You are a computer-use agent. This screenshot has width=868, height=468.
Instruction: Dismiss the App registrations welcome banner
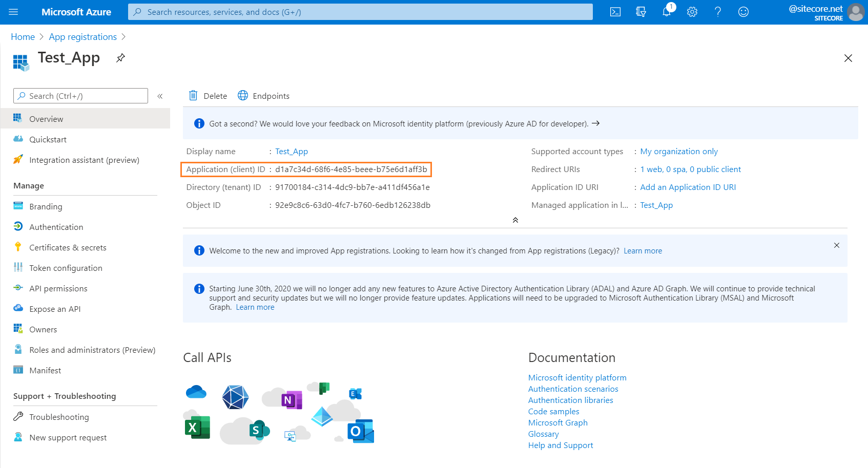coord(837,245)
